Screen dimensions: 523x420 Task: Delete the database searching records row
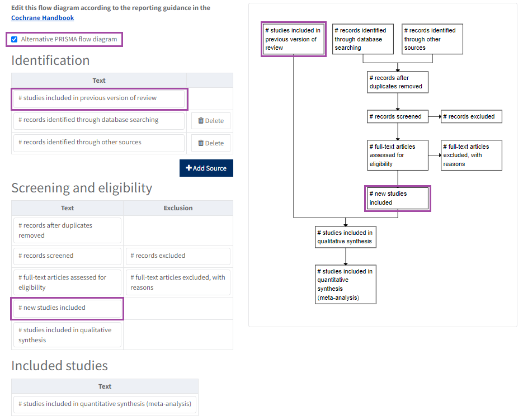click(211, 121)
